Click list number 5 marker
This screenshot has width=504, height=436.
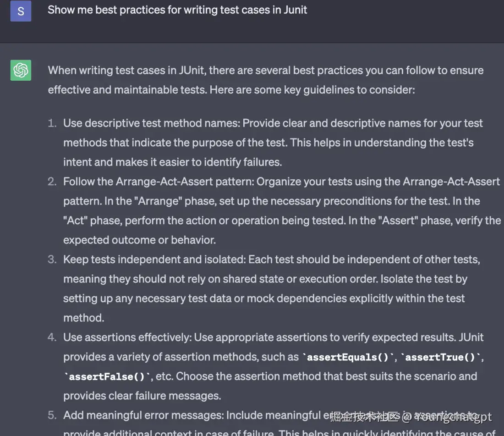pos(53,415)
